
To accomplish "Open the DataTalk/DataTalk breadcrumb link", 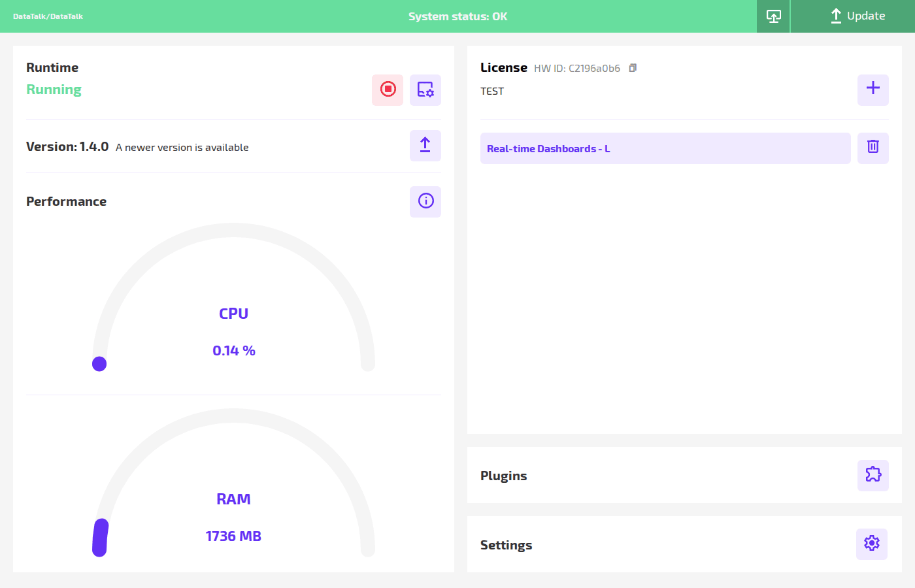I will pos(48,16).
